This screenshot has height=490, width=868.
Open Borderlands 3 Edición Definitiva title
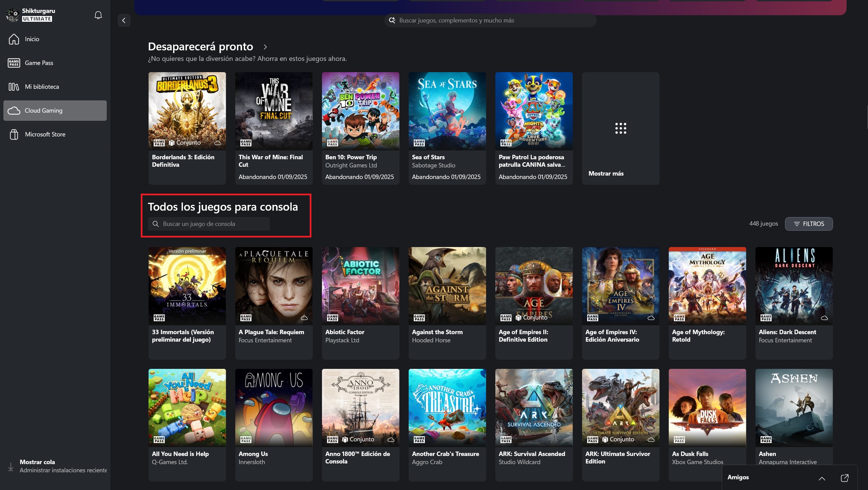(x=183, y=161)
